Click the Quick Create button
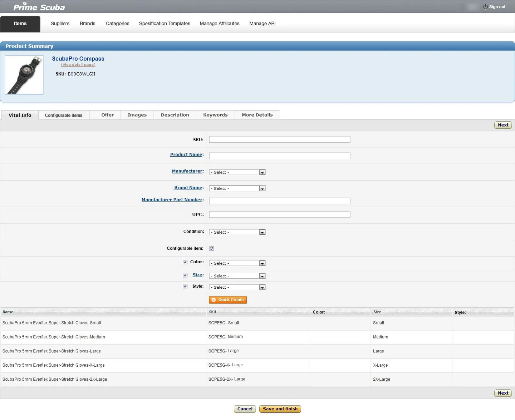 click(228, 300)
